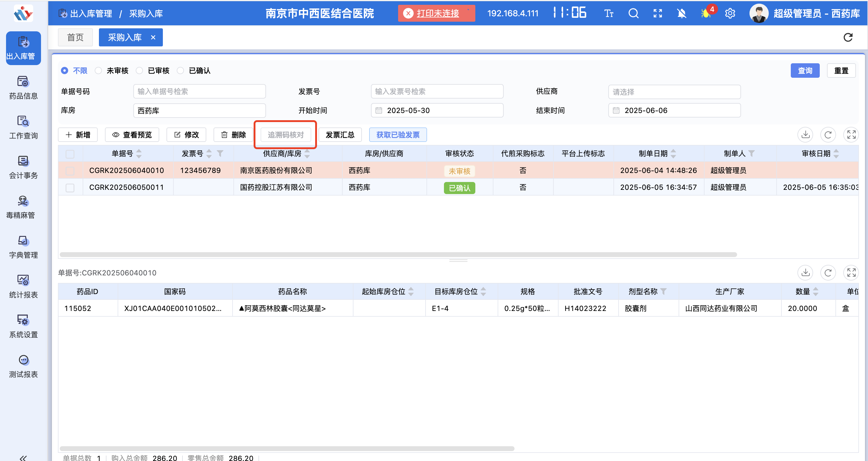Select the 已确认 filter radio button
Image resolution: width=868 pixels, height=461 pixels.
180,71
